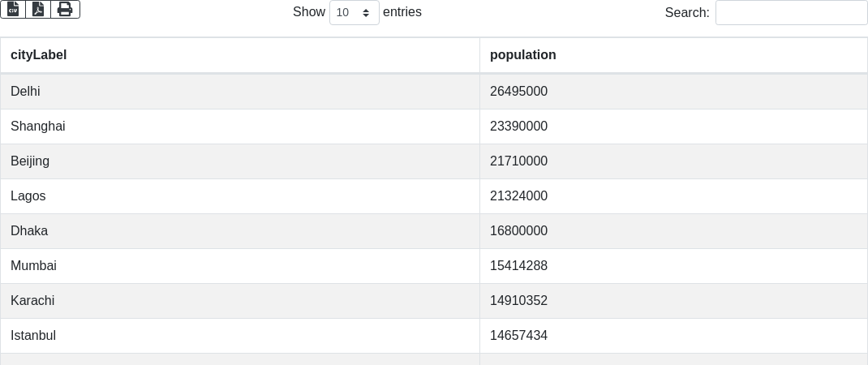Select the Dhaka cell

(29, 231)
